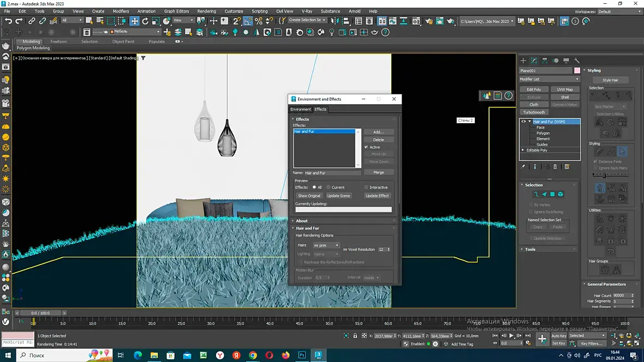Open Photoshop from the Windows taskbar

pos(302,355)
